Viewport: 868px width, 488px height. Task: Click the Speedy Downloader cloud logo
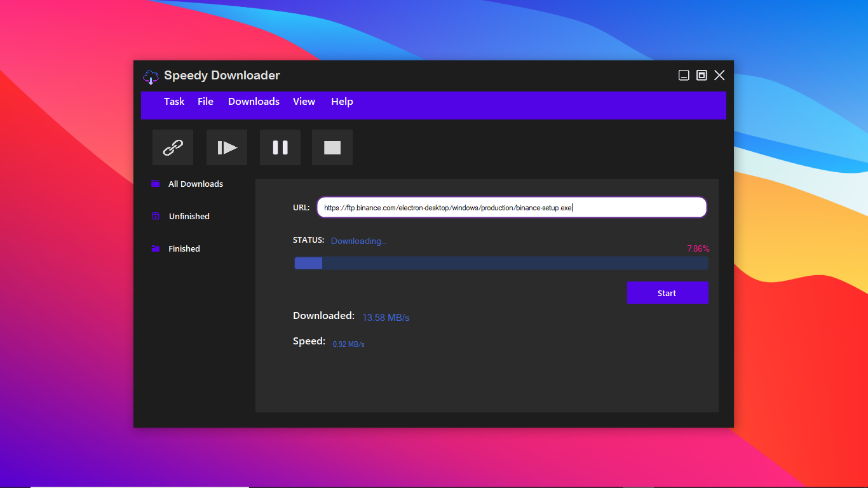click(x=151, y=76)
